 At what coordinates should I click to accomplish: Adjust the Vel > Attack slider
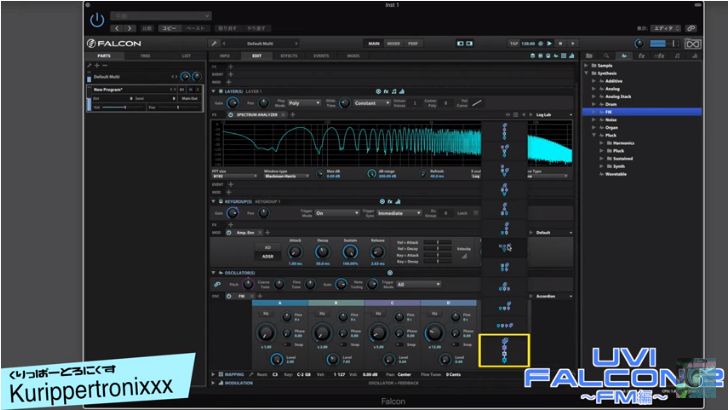[437, 242]
